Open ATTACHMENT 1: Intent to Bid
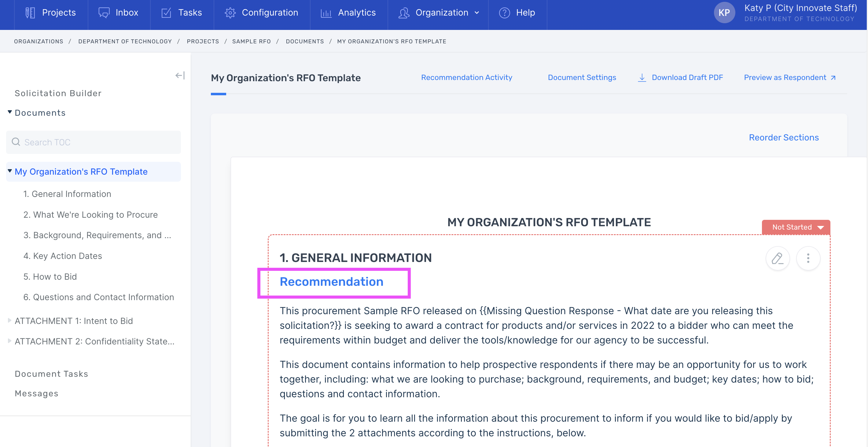The image size is (868, 447). [74, 321]
